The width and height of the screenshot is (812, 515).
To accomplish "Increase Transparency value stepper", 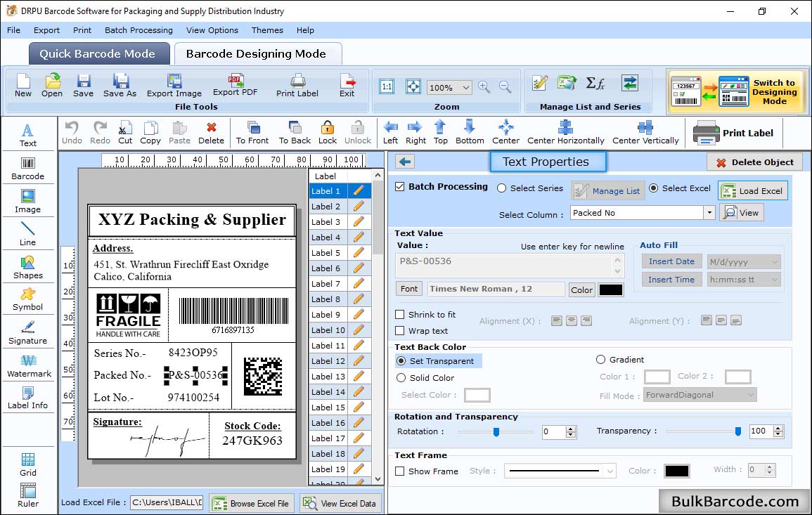I will coord(778,428).
